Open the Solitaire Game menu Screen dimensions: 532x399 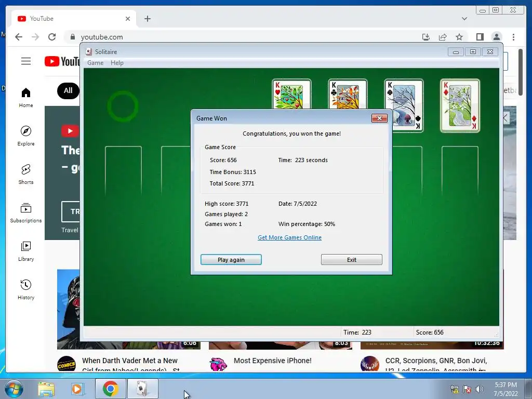pyautogui.click(x=96, y=63)
